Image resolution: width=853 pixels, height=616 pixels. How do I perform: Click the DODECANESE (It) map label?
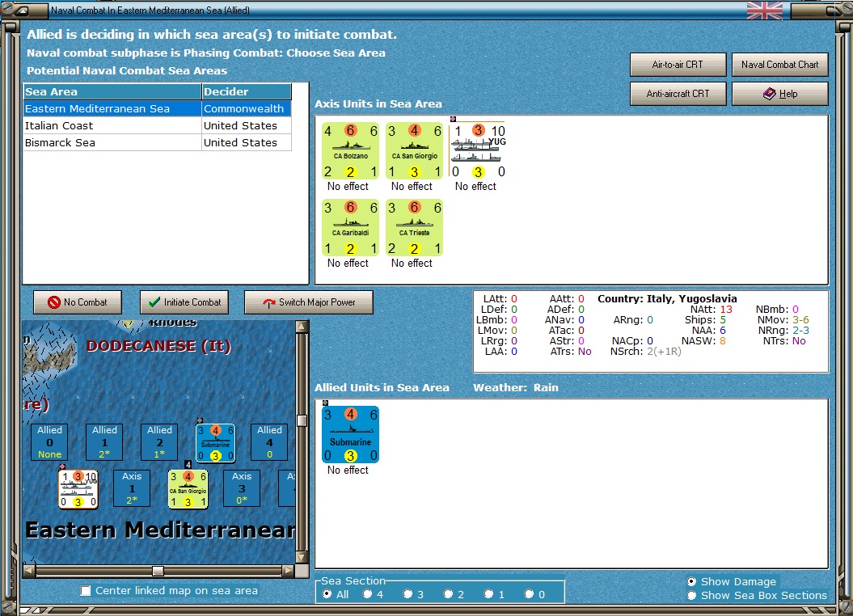tap(158, 346)
